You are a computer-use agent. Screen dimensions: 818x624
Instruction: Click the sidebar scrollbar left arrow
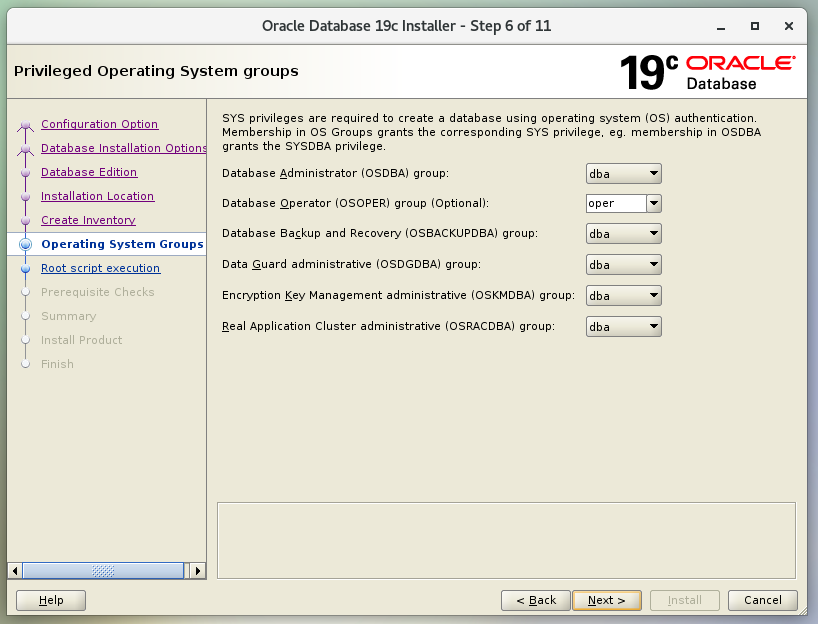(14, 571)
